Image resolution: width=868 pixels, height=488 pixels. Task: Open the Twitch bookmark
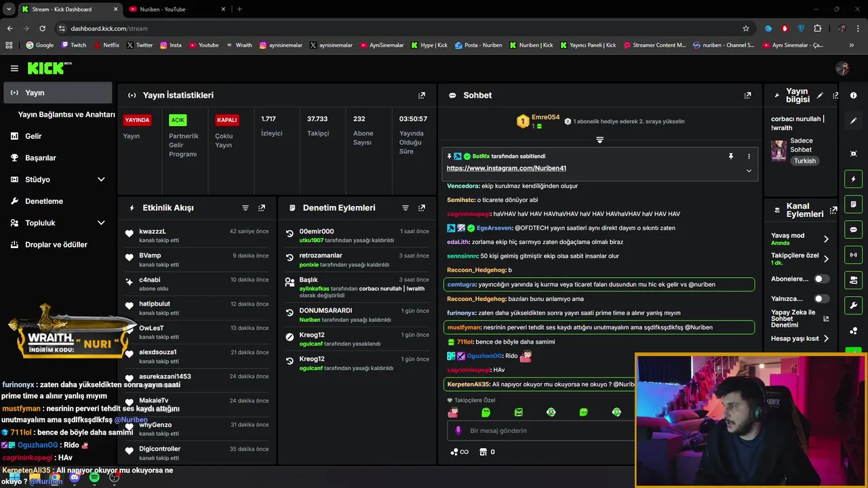74,45
